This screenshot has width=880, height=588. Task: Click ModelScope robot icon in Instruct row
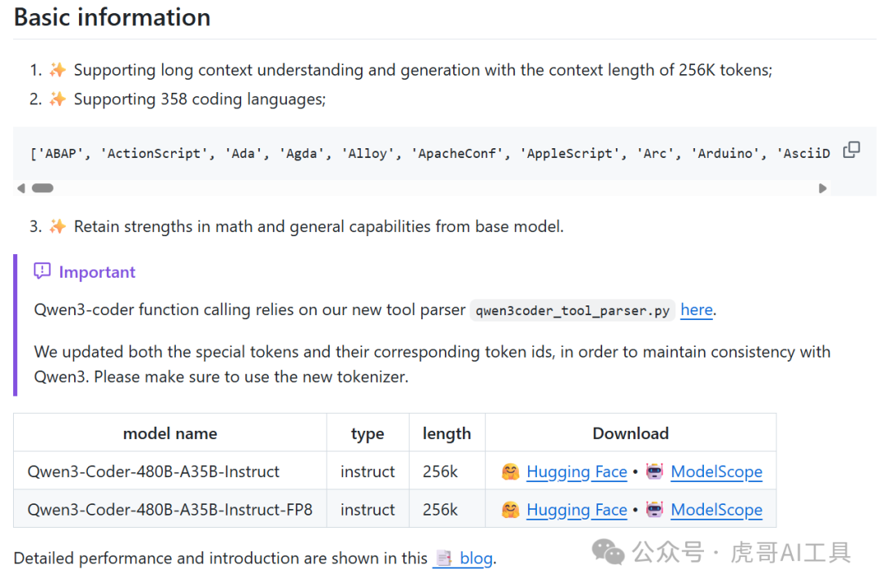(x=654, y=472)
